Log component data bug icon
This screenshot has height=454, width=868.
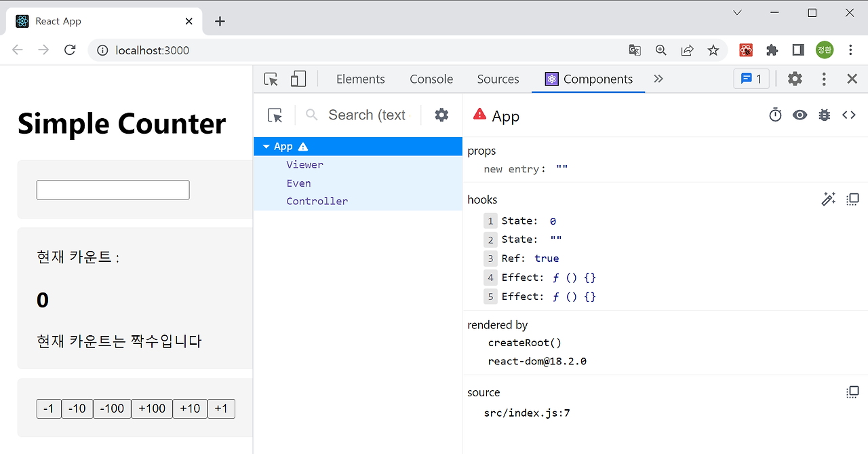825,115
